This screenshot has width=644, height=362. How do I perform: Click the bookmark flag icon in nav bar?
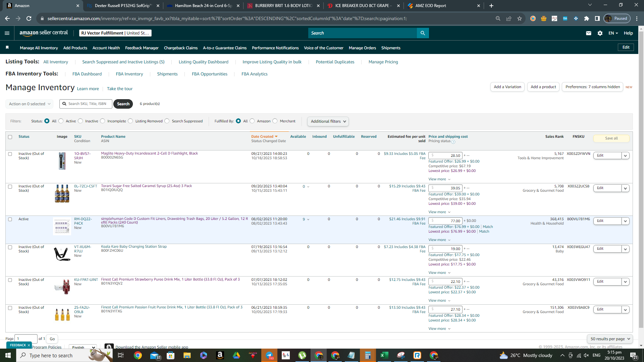pyautogui.click(x=7, y=48)
